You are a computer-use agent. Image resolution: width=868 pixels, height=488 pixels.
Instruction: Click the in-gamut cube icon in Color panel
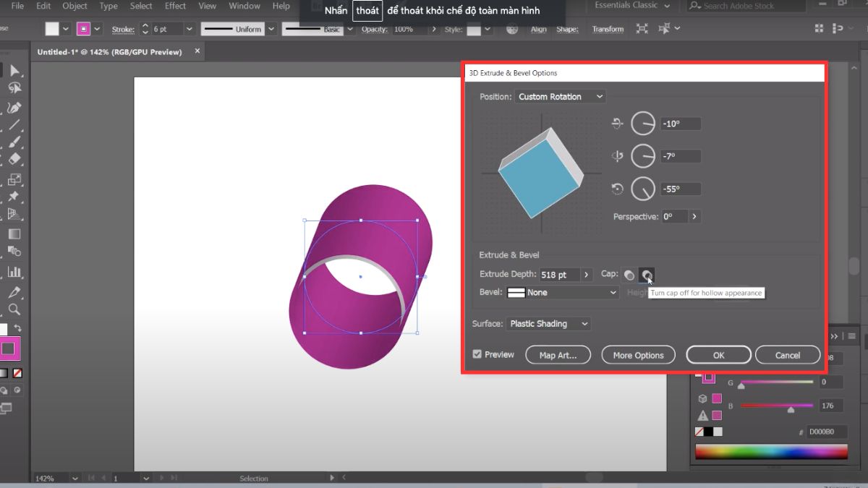pyautogui.click(x=702, y=398)
